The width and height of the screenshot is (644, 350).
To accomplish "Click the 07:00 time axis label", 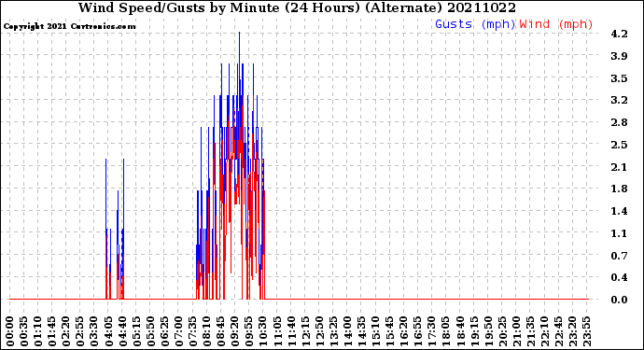I will [x=179, y=331].
